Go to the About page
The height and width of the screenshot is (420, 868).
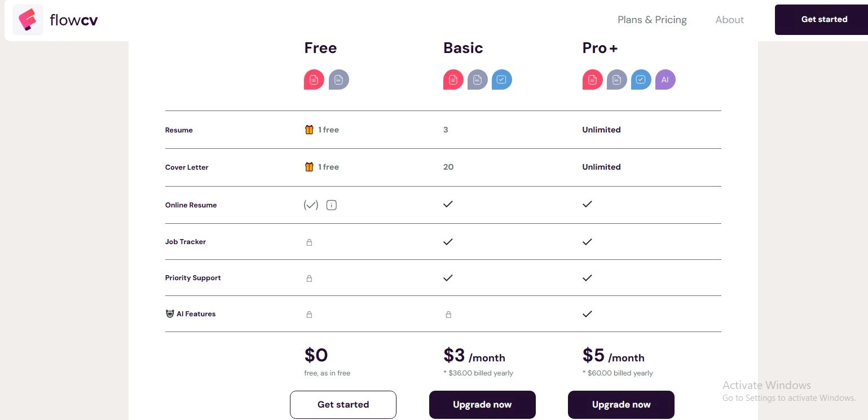pyautogui.click(x=729, y=20)
